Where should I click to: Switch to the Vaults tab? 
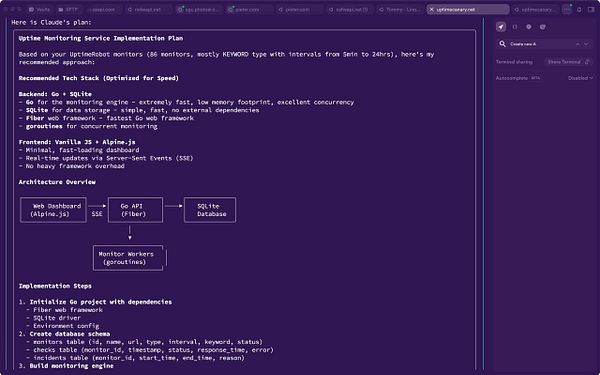pos(40,10)
